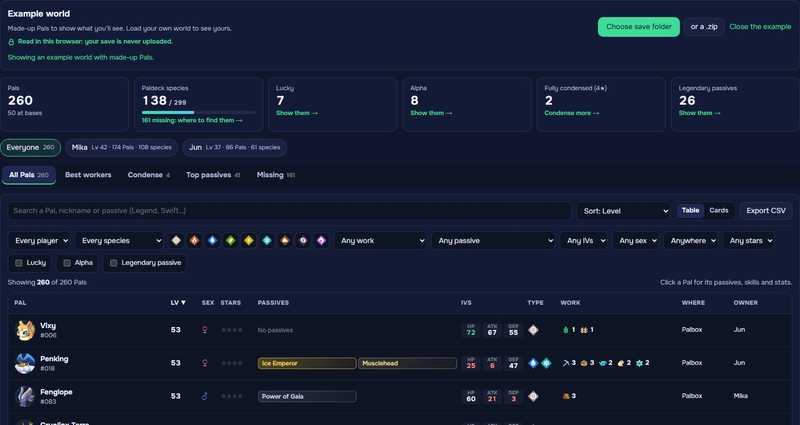Open the Any passive dropdown
Image resolution: width=800 pixels, height=425 pixels.
coord(494,241)
